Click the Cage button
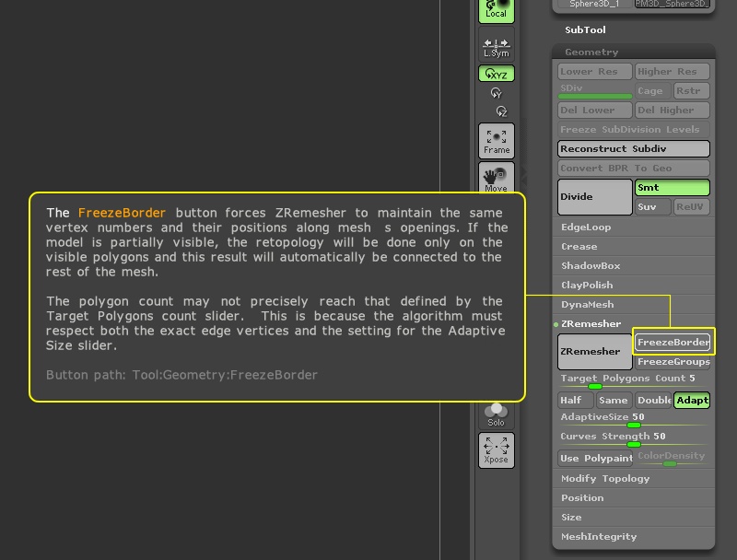Viewport: 737px width, 560px height. (653, 90)
